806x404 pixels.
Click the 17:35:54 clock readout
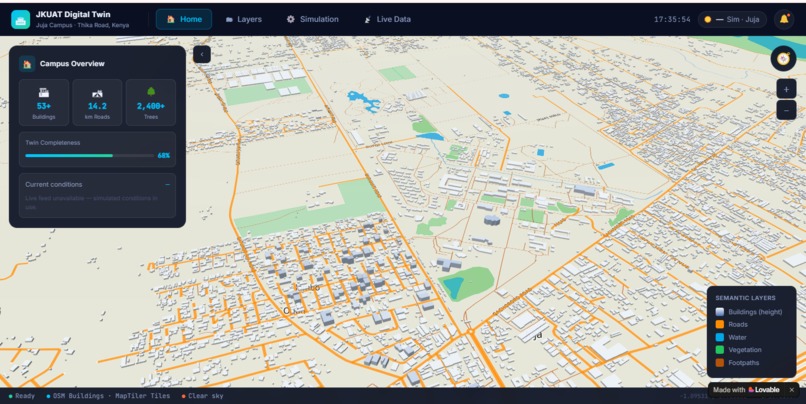672,20
